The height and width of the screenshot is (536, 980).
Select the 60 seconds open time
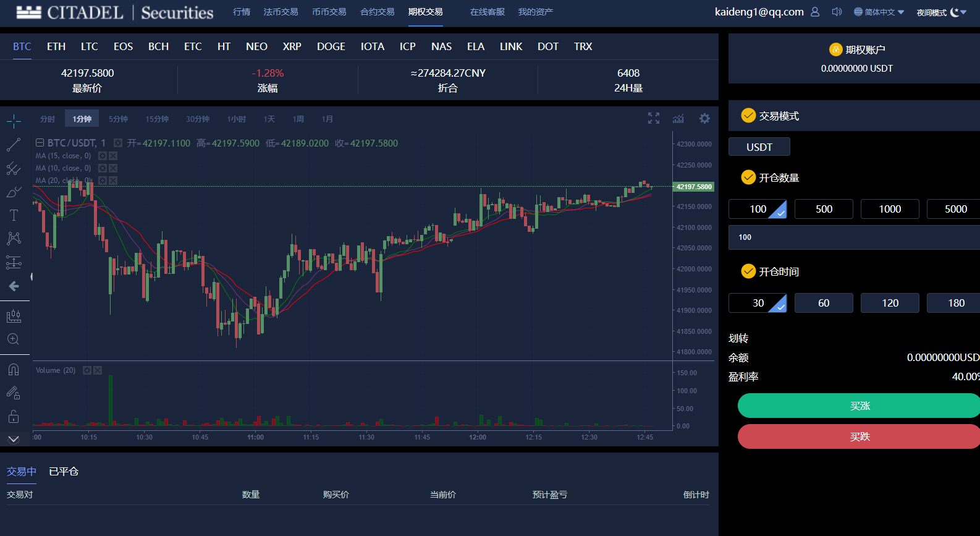pyautogui.click(x=824, y=303)
